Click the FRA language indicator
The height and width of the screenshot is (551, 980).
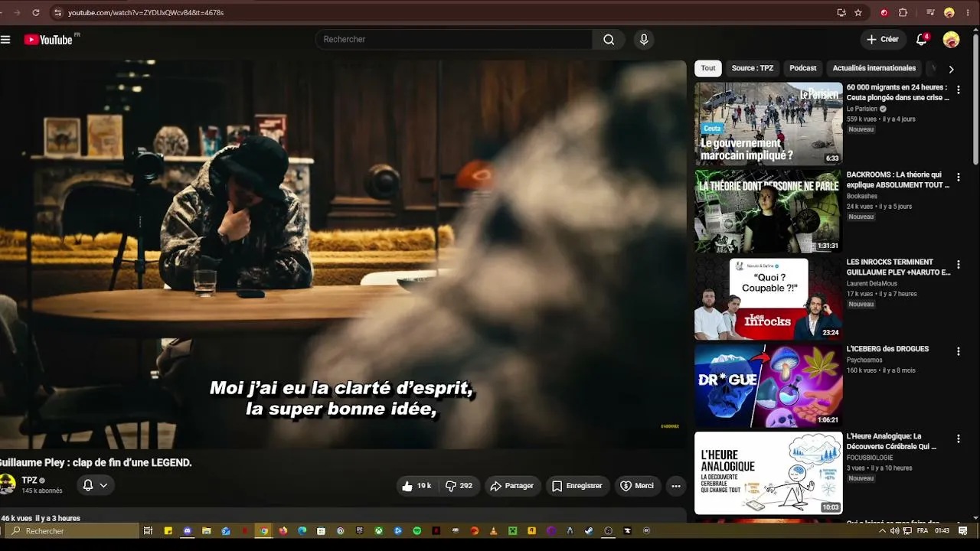click(923, 530)
